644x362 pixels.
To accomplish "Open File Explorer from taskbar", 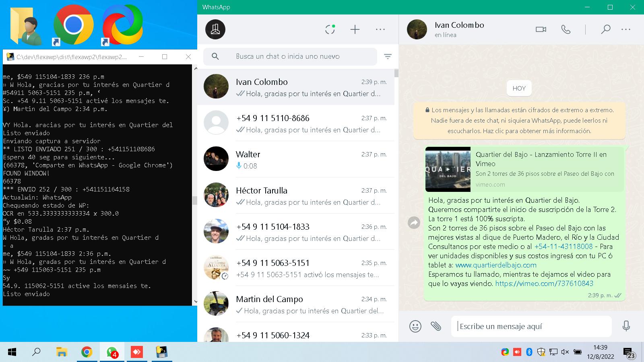I will 62,352.
